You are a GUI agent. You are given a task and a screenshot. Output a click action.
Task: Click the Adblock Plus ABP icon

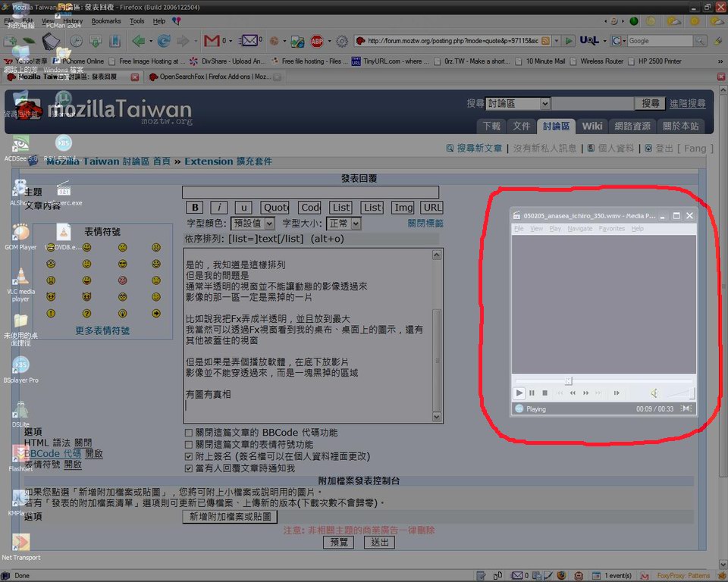coord(316,41)
